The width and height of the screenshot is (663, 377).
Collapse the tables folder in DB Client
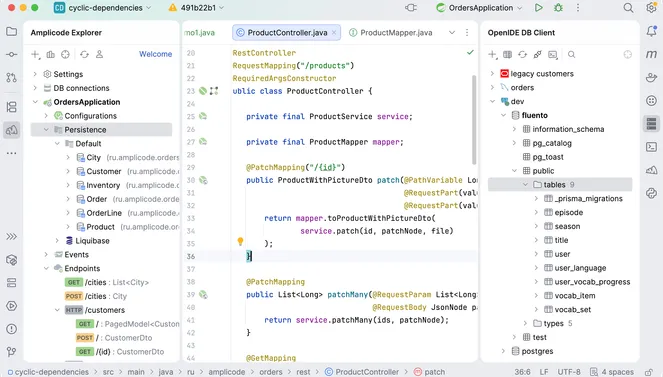(525, 185)
